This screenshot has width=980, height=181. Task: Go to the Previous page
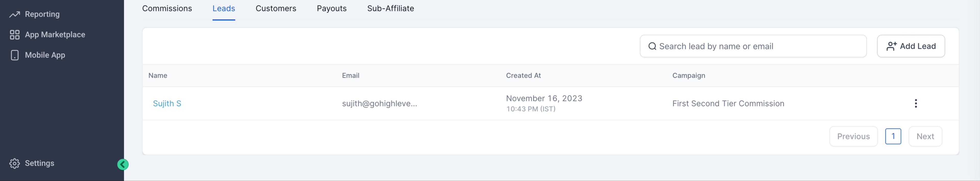click(x=853, y=137)
